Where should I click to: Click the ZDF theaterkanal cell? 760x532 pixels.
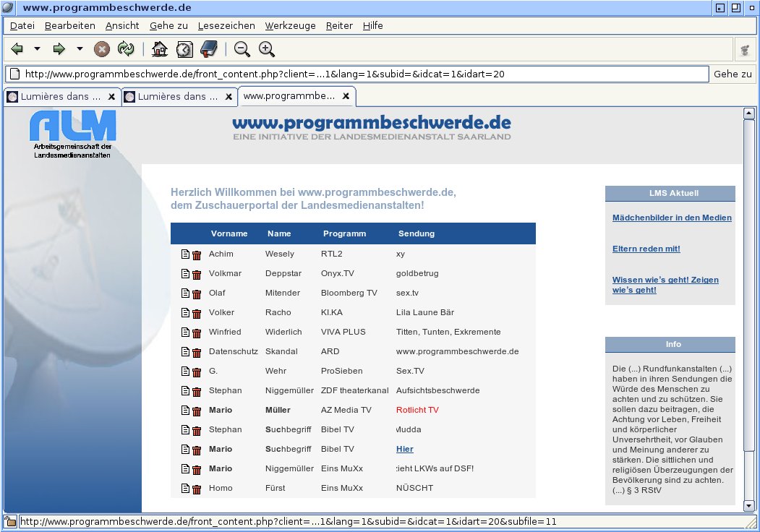(355, 390)
